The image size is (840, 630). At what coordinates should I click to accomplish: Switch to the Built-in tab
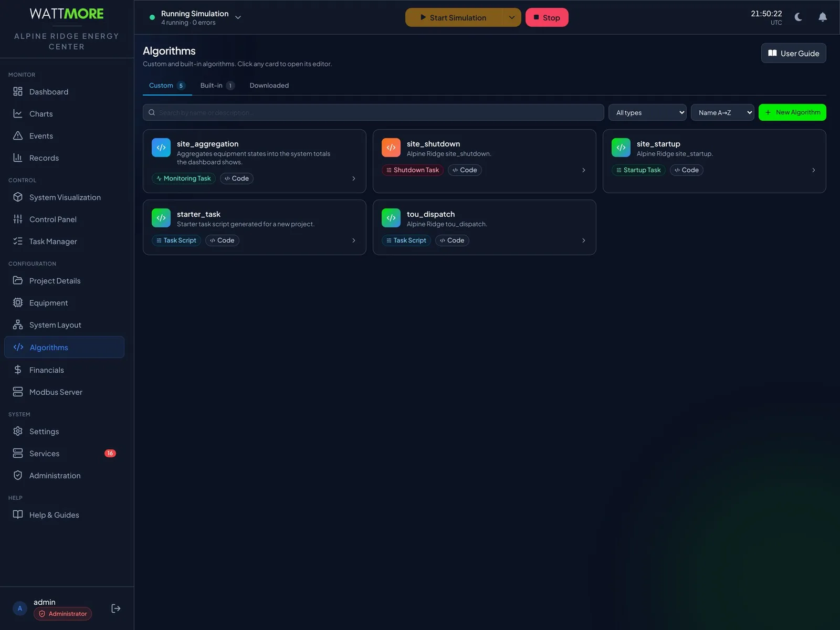(217, 86)
